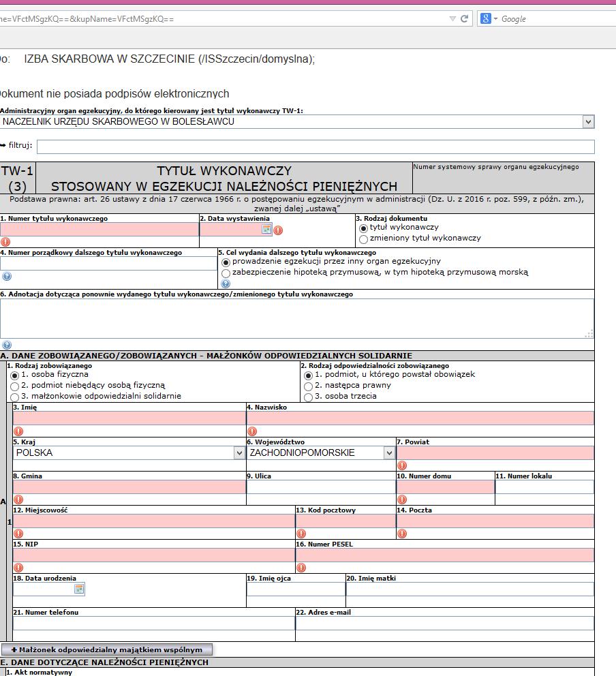
Task: Focus the Ulica input field
Action: click(321, 487)
